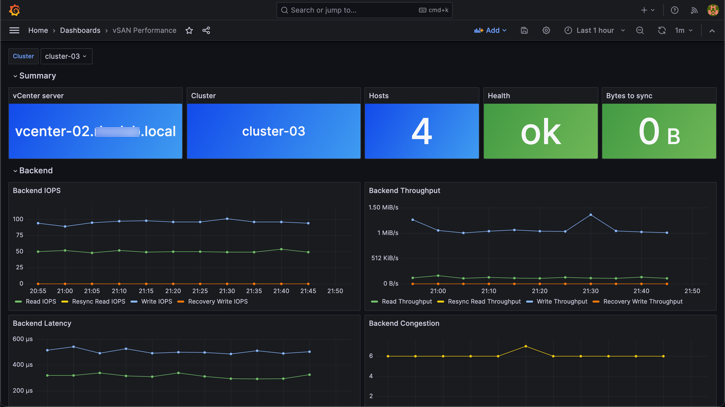Collapse the top toolbar with chevron
Viewport: 725px width, 407px height.
click(712, 31)
